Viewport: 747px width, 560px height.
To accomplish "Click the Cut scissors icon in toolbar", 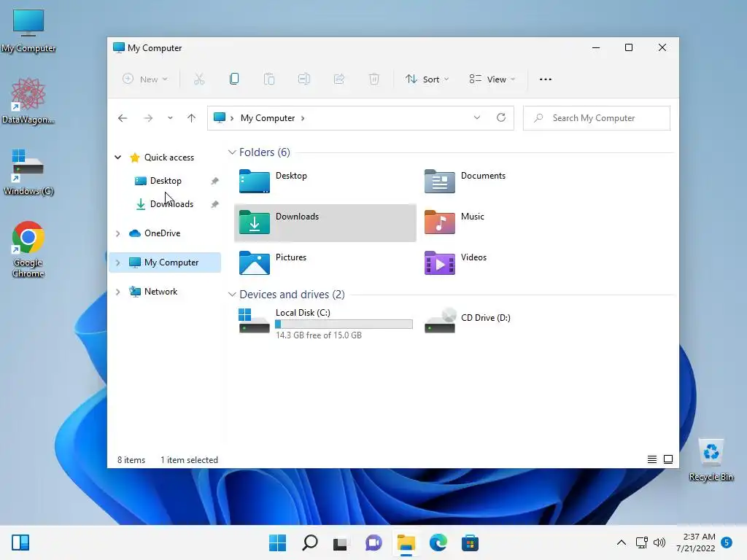I will [x=199, y=79].
